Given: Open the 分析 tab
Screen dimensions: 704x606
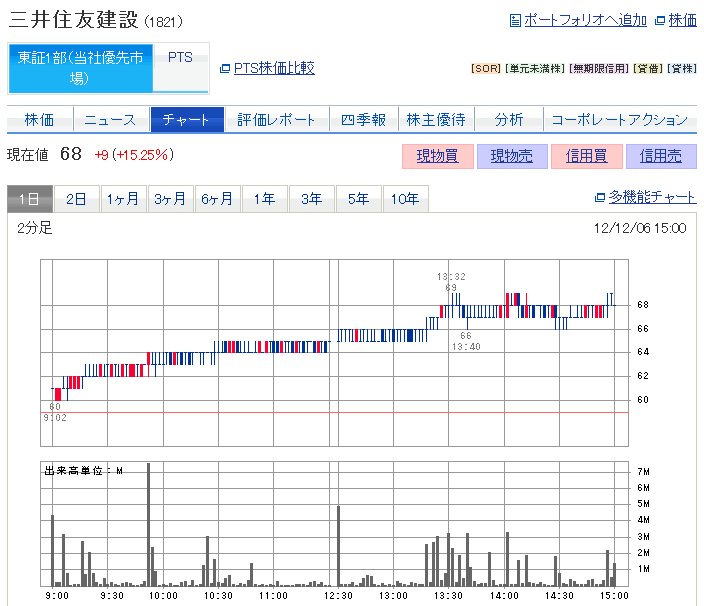Looking at the screenshot, I should pyautogui.click(x=508, y=120).
